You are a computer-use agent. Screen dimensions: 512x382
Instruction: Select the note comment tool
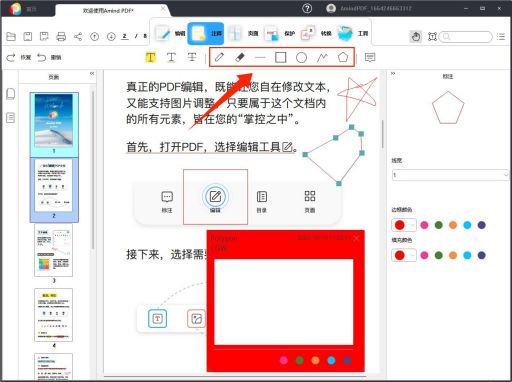pos(370,57)
